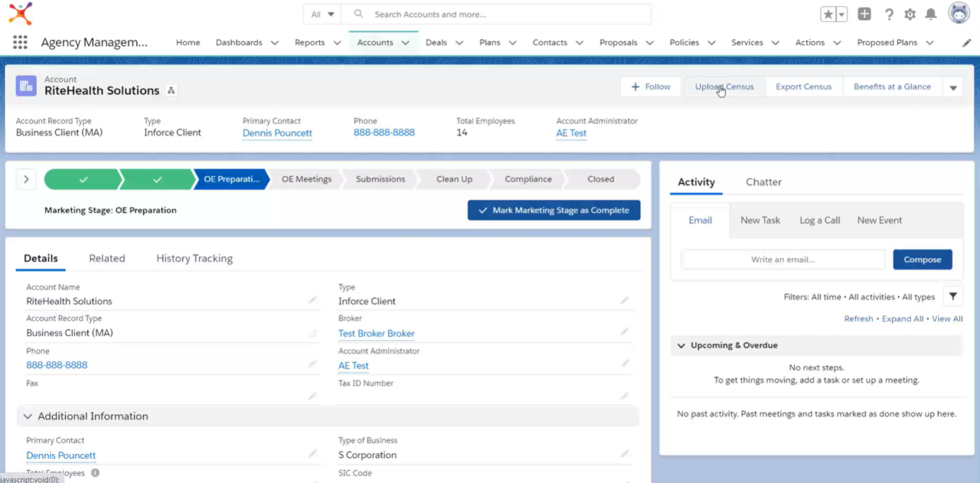This screenshot has width=980, height=483.
Task: Click the Total Employees info icon
Action: [x=94, y=472]
